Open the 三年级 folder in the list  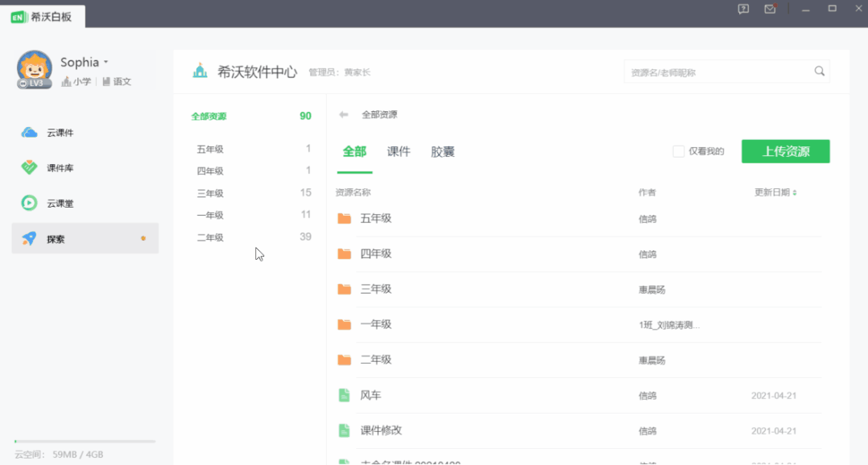pos(376,289)
